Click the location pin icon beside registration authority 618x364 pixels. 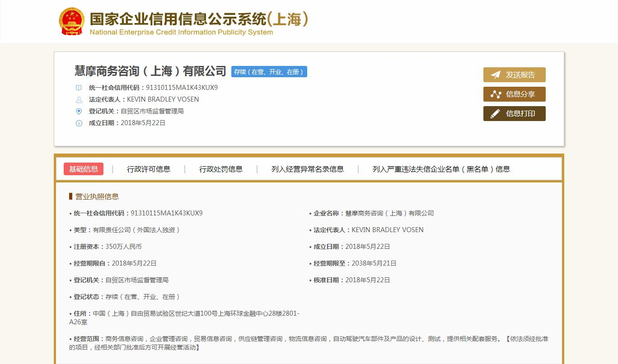pyautogui.click(x=79, y=111)
